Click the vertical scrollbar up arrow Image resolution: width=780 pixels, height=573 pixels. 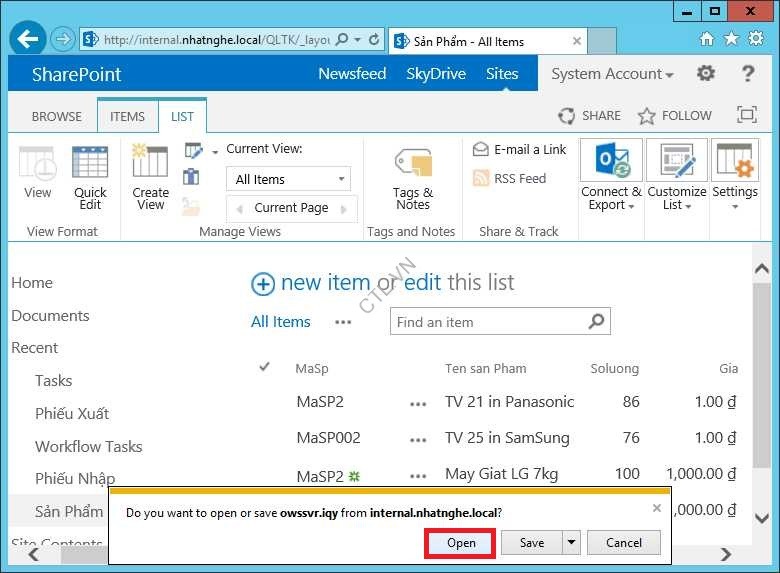pyautogui.click(x=762, y=269)
